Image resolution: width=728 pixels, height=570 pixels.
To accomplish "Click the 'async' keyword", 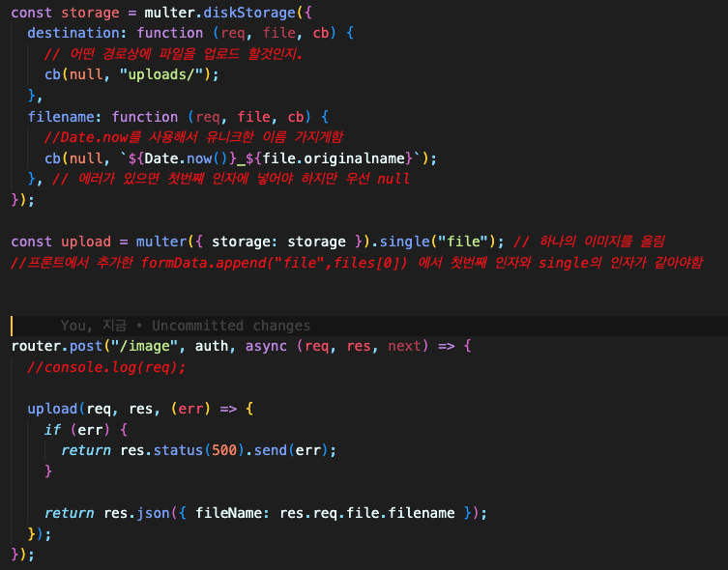I will (266, 346).
